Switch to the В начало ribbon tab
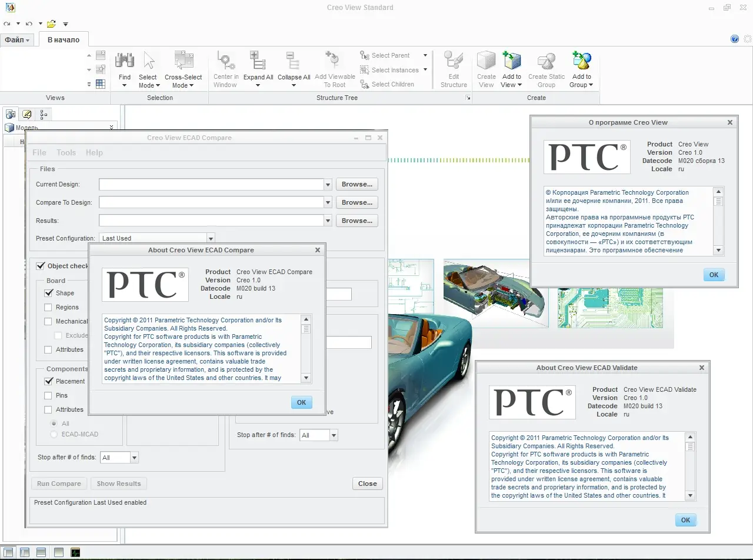This screenshot has height=560, width=753. (64, 40)
